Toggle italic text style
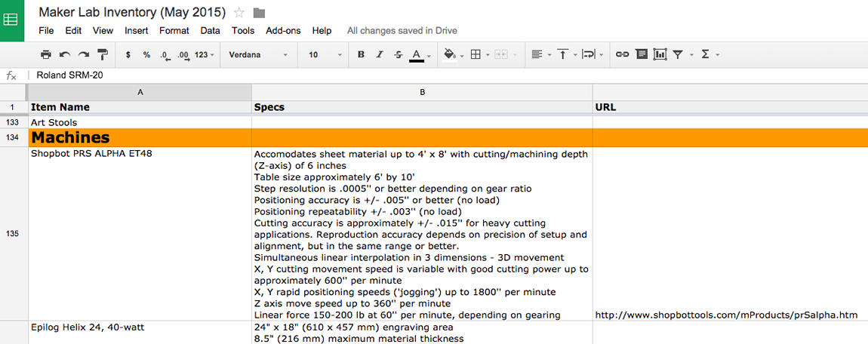This screenshot has height=344, width=868. point(380,54)
